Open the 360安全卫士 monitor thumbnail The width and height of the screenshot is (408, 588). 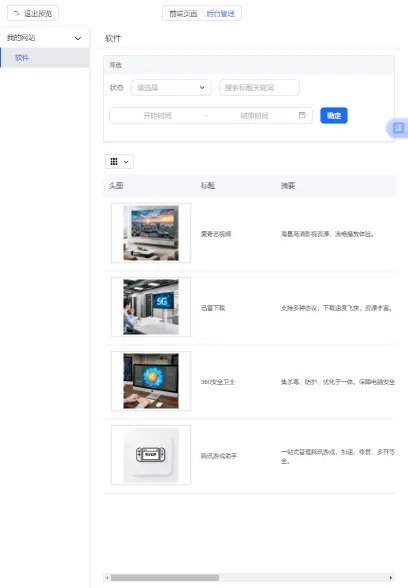click(x=151, y=381)
